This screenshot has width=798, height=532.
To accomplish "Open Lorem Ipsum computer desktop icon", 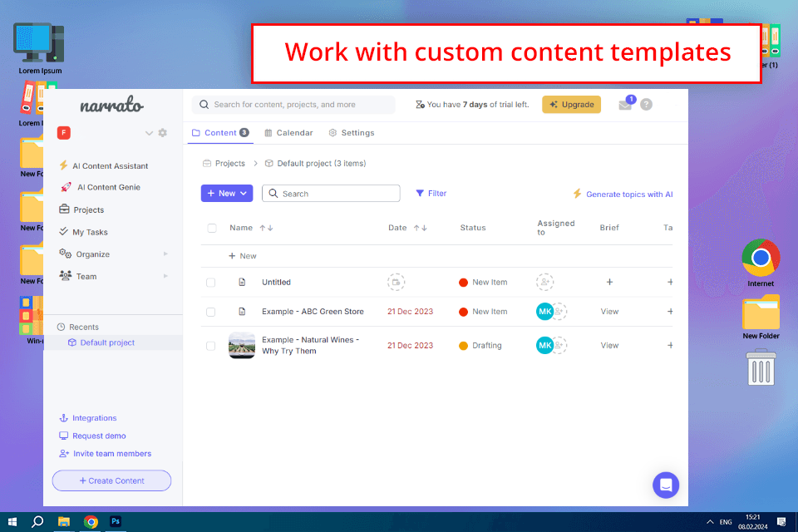I will (40, 48).
